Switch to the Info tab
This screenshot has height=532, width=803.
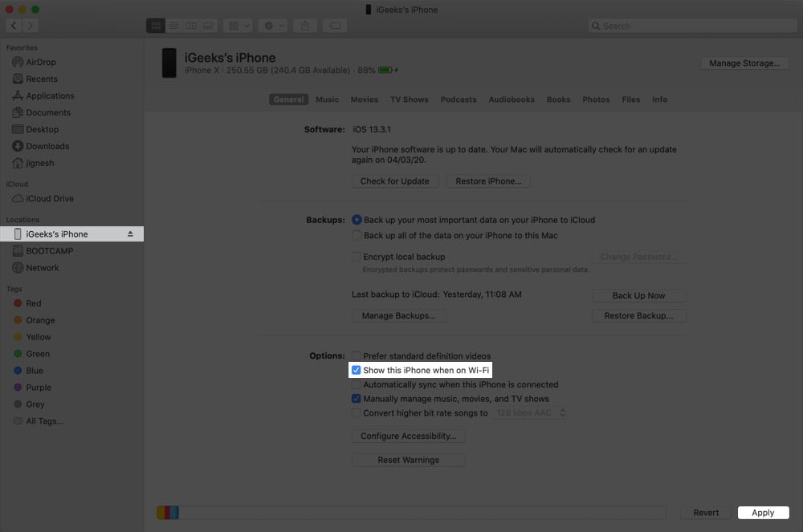659,99
